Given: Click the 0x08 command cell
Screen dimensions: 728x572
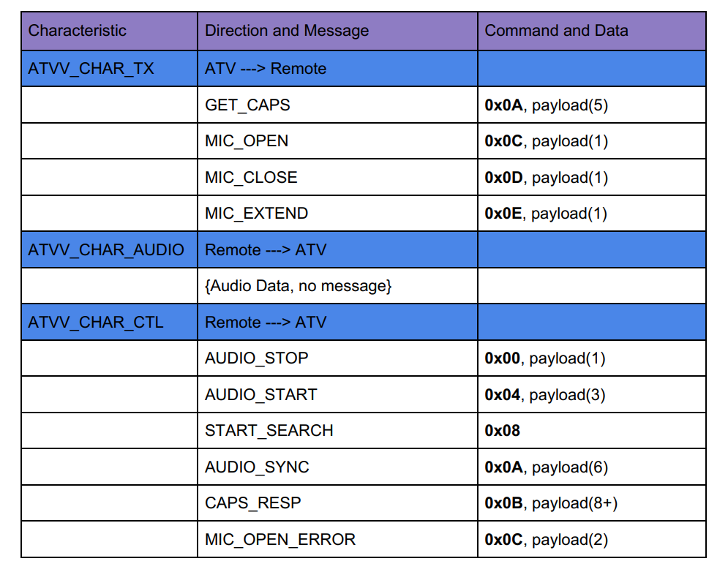Looking at the screenshot, I should coord(592,431).
